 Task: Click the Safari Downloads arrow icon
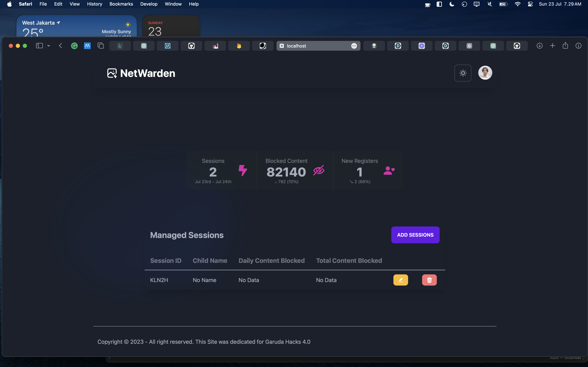point(539,46)
